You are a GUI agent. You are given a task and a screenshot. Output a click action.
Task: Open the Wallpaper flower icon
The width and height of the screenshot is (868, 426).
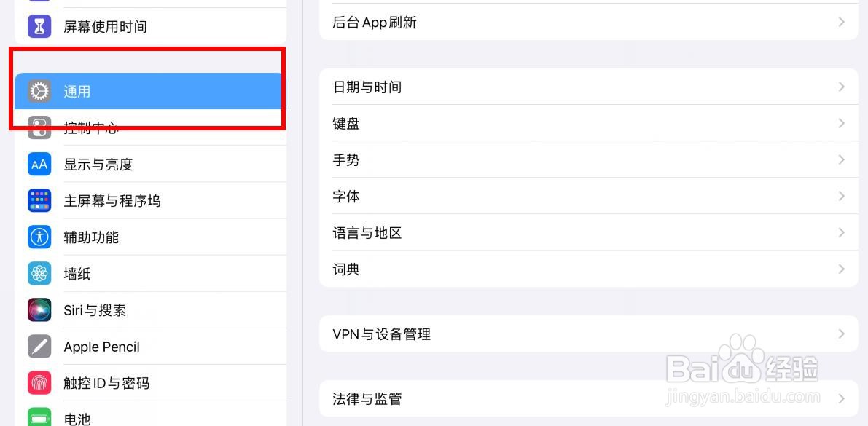click(x=39, y=274)
